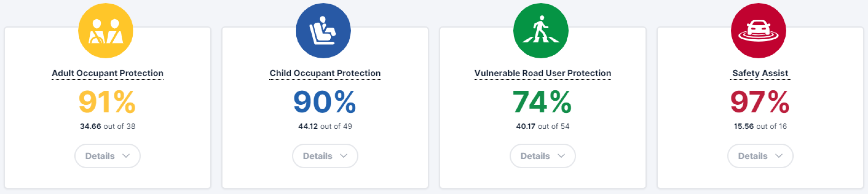The height and width of the screenshot is (194, 868).
Task: Open the Adult Occupant Protection title link
Action: (x=108, y=73)
